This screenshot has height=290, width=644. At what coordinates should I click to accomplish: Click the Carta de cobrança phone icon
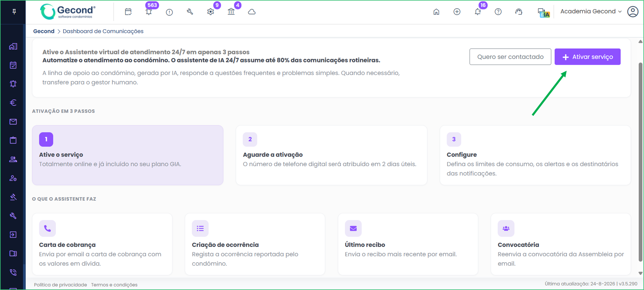[x=47, y=228]
